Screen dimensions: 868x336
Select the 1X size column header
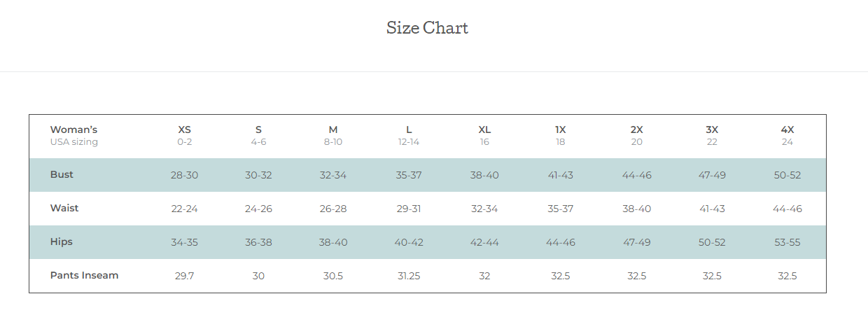point(561,136)
